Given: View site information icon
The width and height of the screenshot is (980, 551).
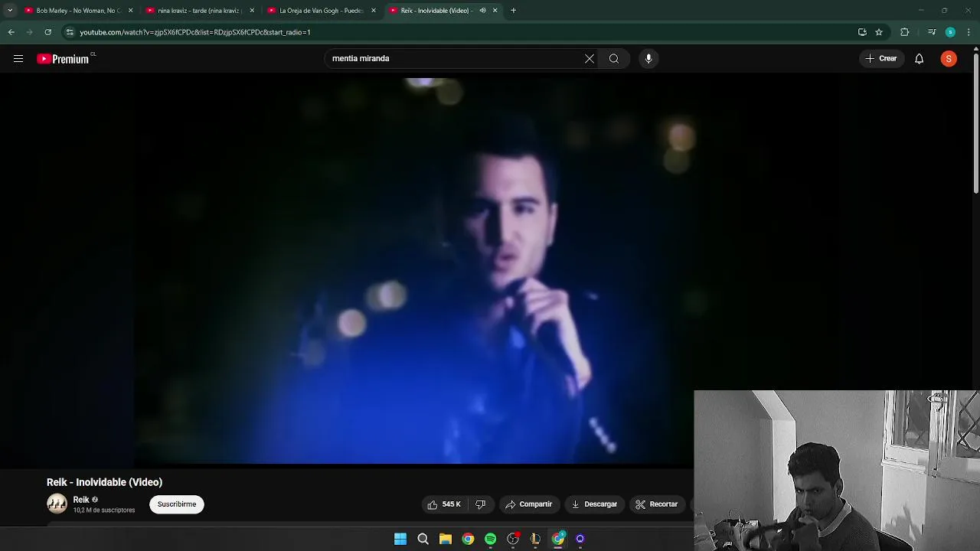Looking at the screenshot, I should (70, 32).
